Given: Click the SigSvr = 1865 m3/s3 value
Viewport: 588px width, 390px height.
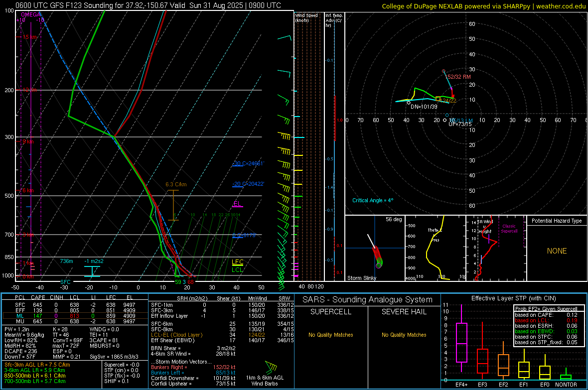Looking at the screenshot, I should coord(114,357).
